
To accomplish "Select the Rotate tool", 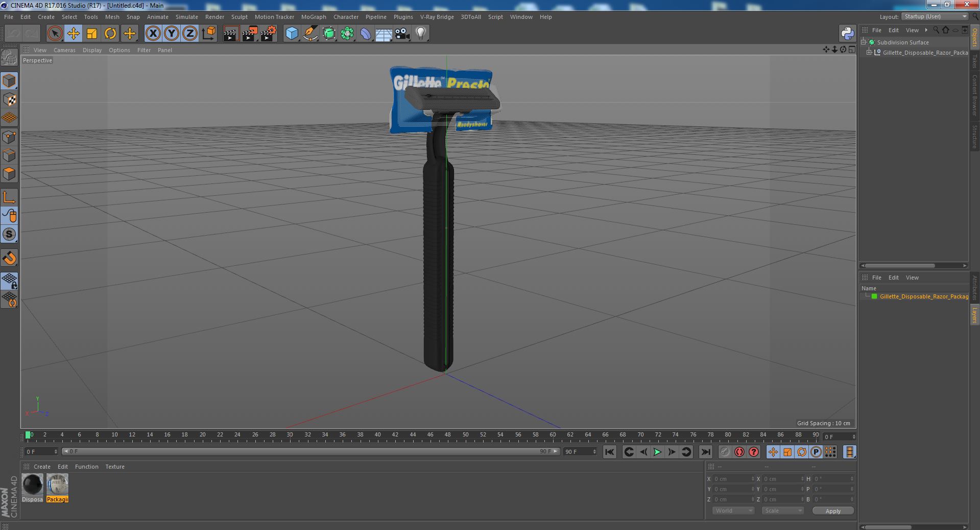I will [110, 34].
